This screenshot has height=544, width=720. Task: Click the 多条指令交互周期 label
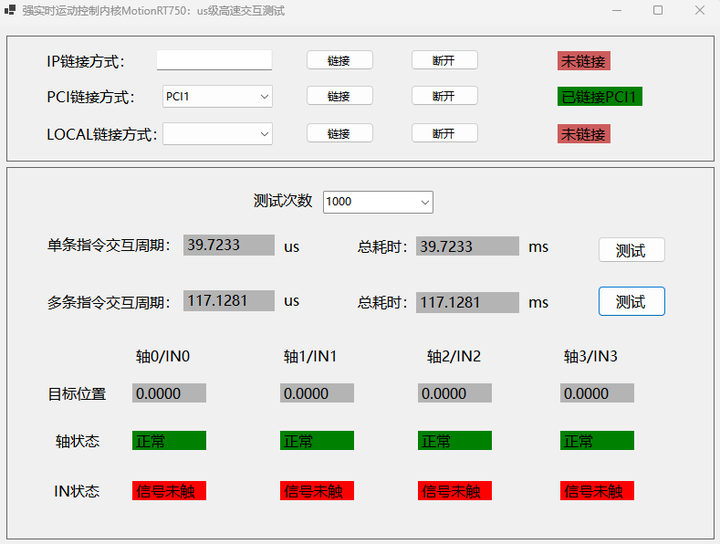[x=109, y=303]
